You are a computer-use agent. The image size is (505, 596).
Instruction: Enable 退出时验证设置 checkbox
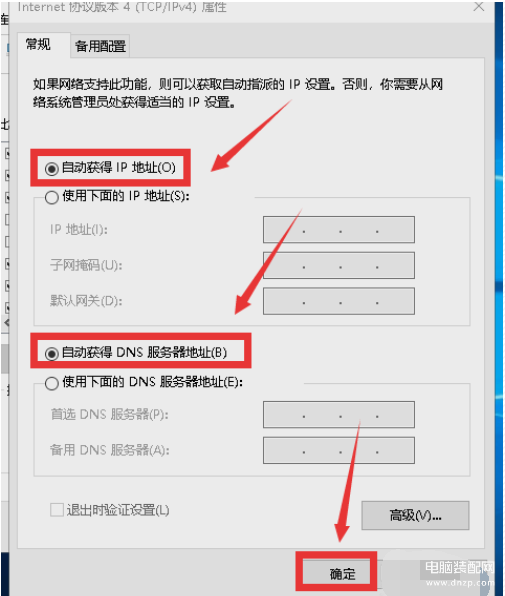[57, 510]
